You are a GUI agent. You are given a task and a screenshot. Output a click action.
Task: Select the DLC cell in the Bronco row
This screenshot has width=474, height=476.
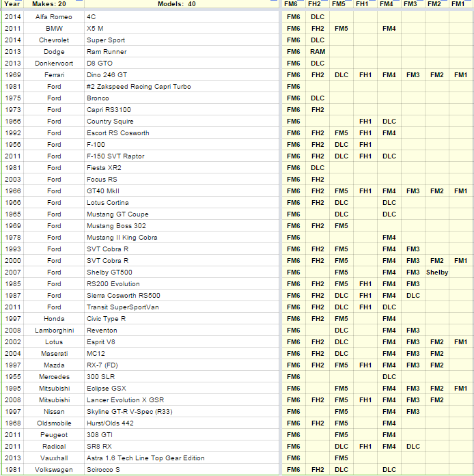[x=318, y=98]
